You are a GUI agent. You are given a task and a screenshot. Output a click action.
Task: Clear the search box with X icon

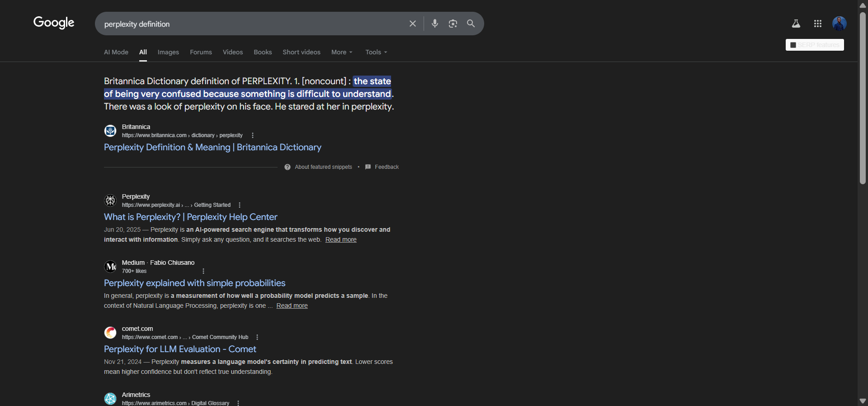(x=413, y=24)
